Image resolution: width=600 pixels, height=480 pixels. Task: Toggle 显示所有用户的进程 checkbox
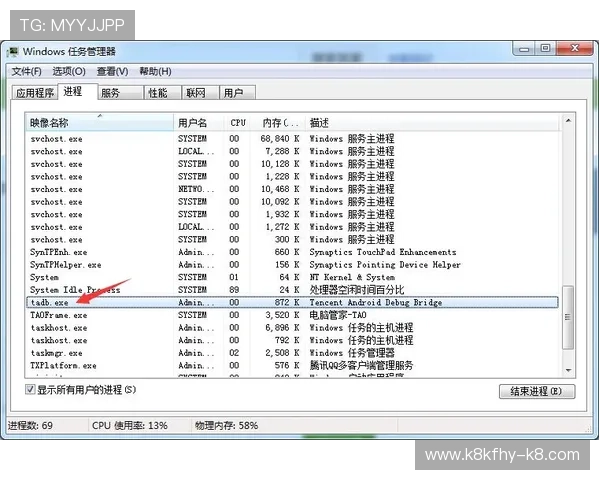[30, 390]
